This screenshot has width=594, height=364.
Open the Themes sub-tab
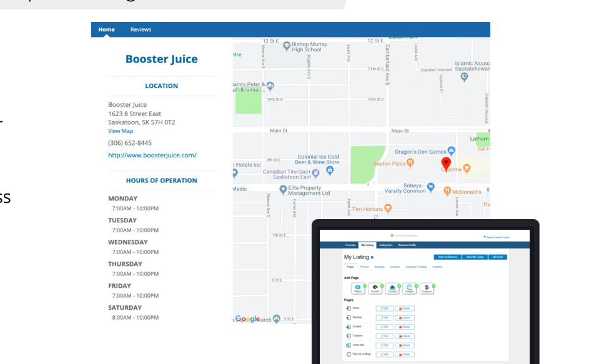(x=364, y=267)
